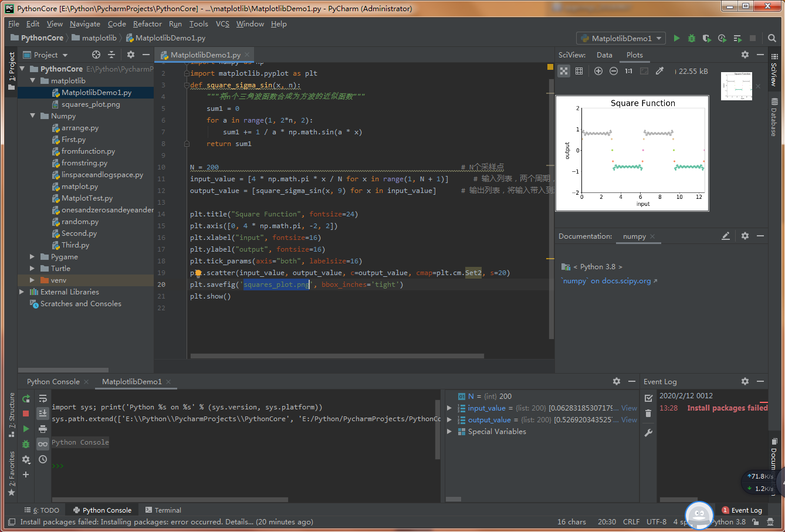Open the VCS menu
The image size is (785, 532).
tap(222, 24)
